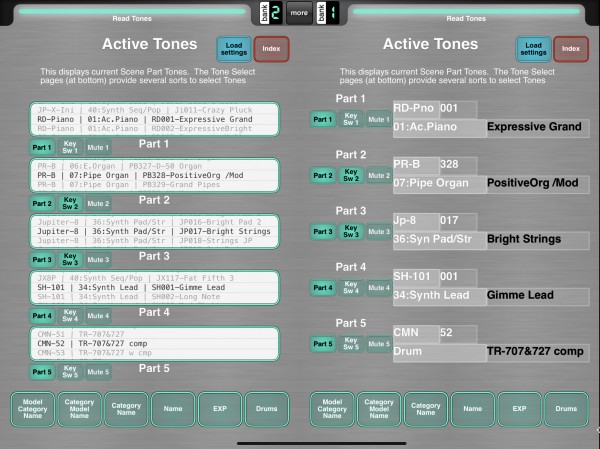Screen dimensions: 600x449
Task: Toggle Part 3 button in left panel
Action: 42,260
